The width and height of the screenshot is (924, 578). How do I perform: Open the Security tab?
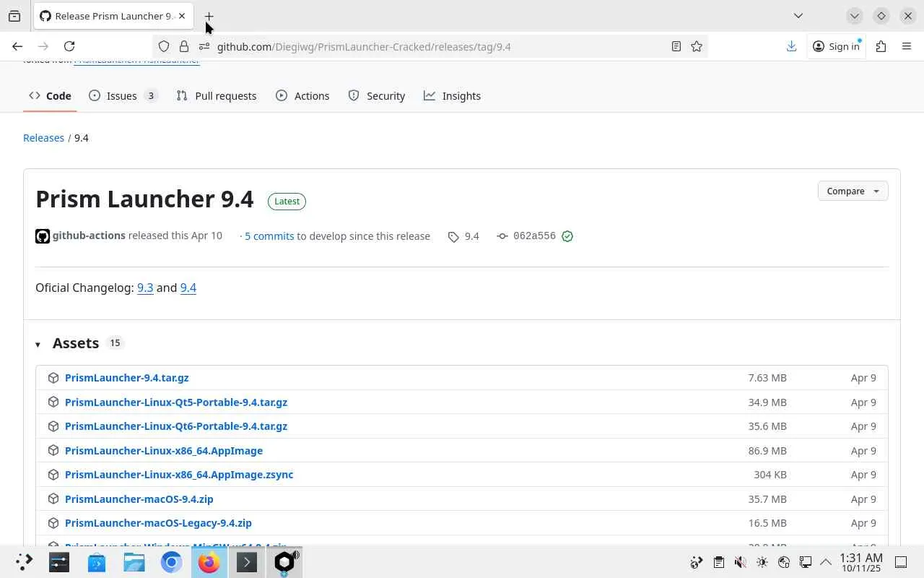pyautogui.click(x=377, y=96)
